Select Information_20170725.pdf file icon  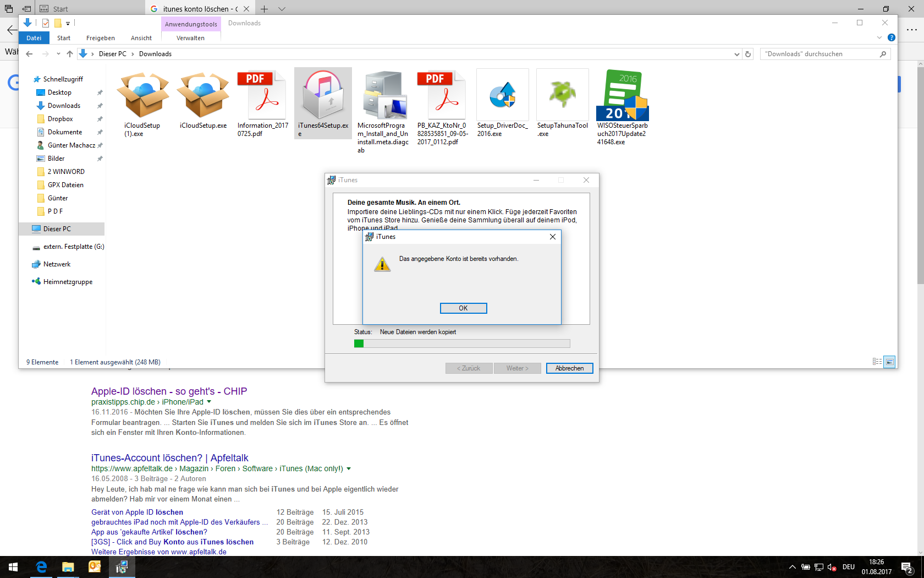click(263, 96)
